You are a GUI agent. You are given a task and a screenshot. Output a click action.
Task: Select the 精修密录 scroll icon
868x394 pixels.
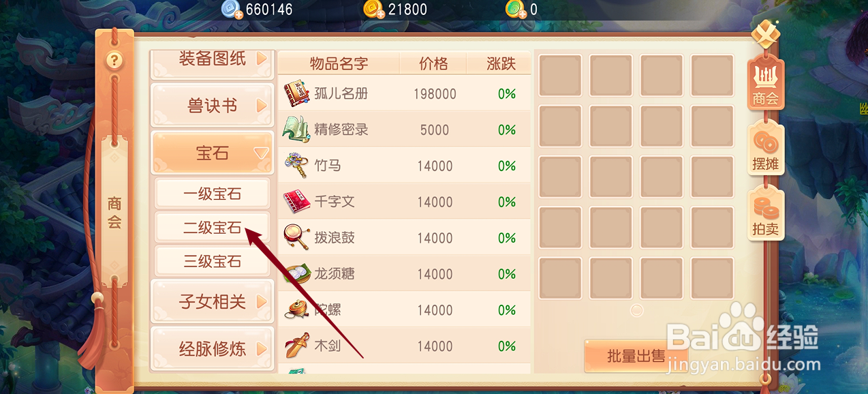(x=296, y=130)
